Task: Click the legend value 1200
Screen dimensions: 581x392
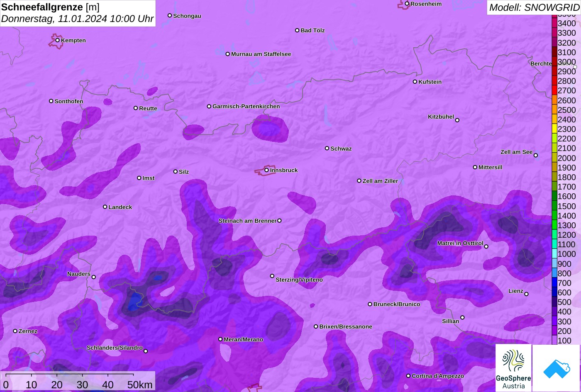Action: (x=567, y=235)
